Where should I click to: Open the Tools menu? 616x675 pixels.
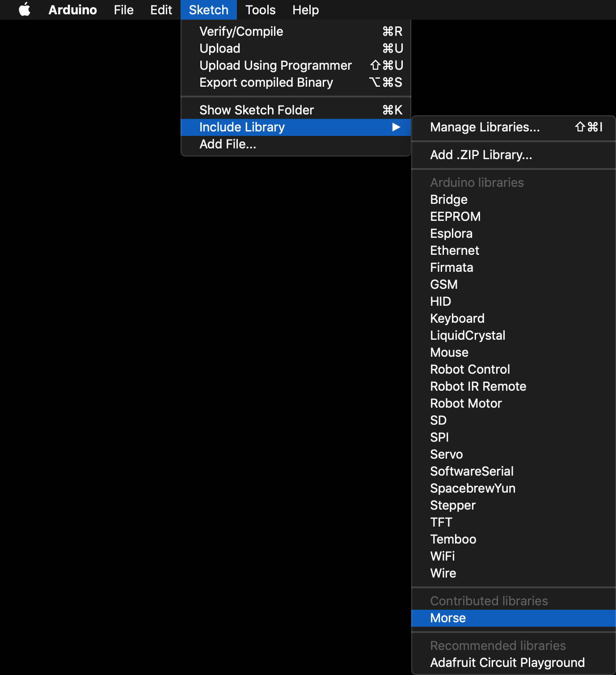[x=260, y=10]
